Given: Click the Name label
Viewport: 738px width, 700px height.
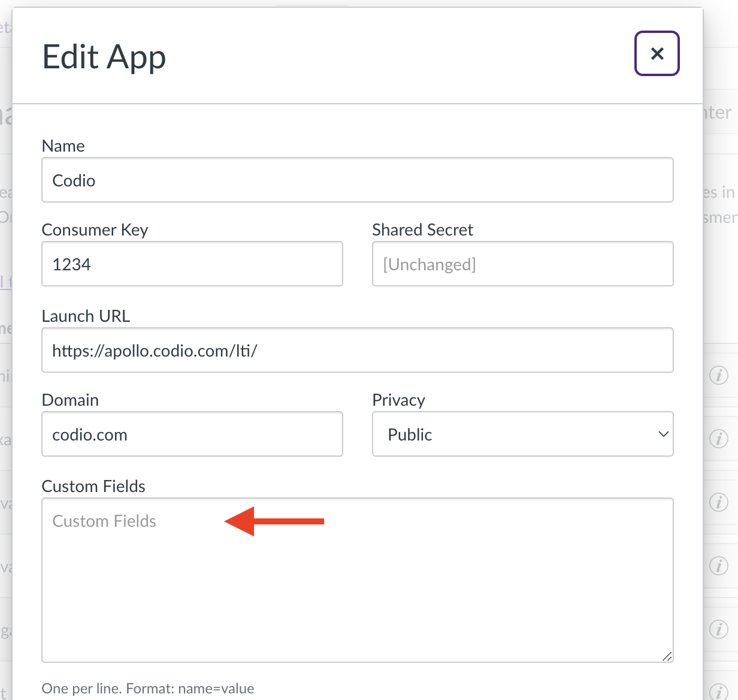Looking at the screenshot, I should pos(63,146).
